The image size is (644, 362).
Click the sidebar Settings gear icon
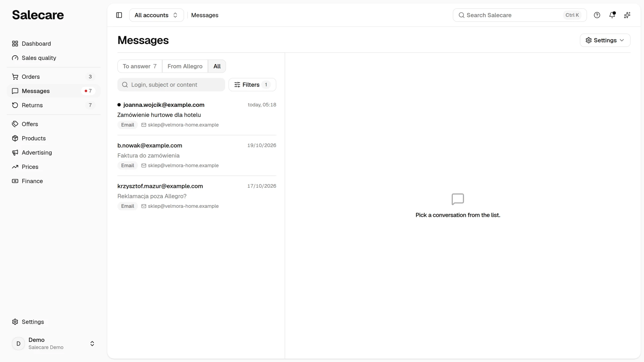click(15, 322)
